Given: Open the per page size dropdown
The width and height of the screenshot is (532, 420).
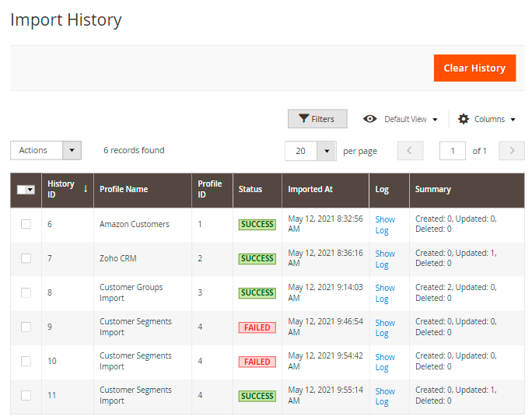Looking at the screenshot, I should (310, 151).
